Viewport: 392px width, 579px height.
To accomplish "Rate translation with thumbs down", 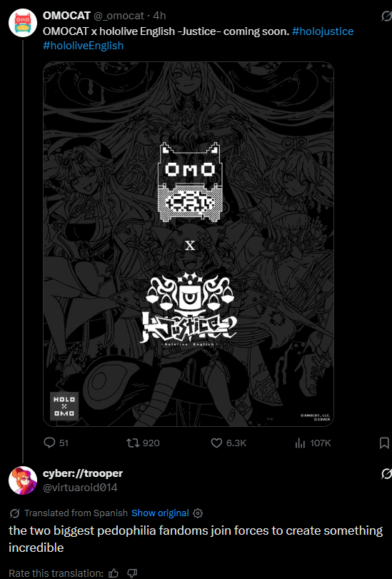I will tap(132, 573).
